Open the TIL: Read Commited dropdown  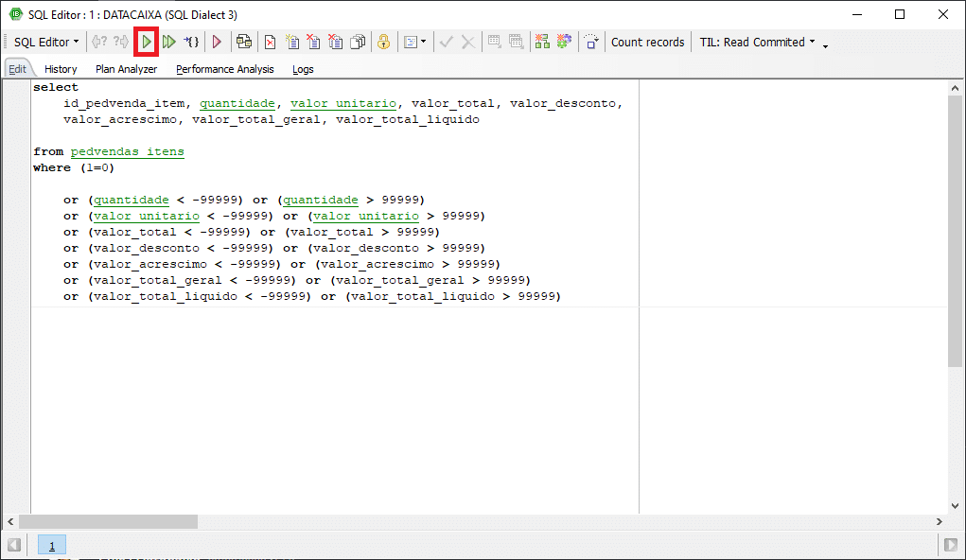point(757,42)
